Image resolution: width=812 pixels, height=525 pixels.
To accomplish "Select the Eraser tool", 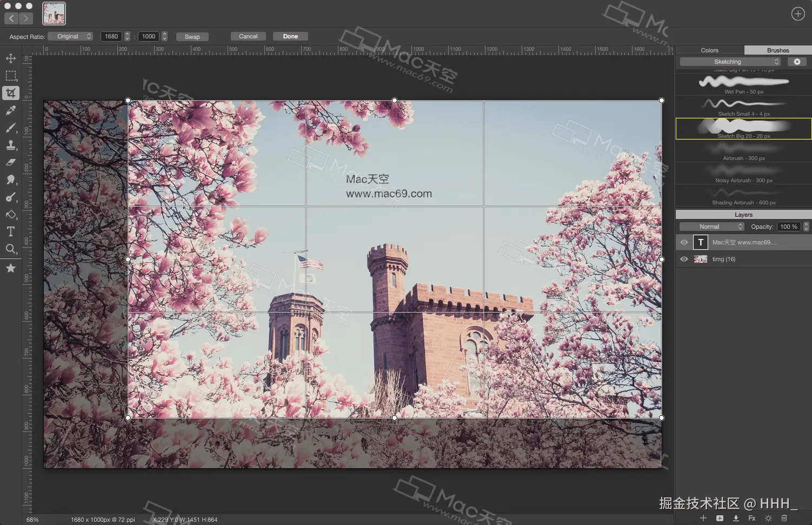I will tap(11, 162).
